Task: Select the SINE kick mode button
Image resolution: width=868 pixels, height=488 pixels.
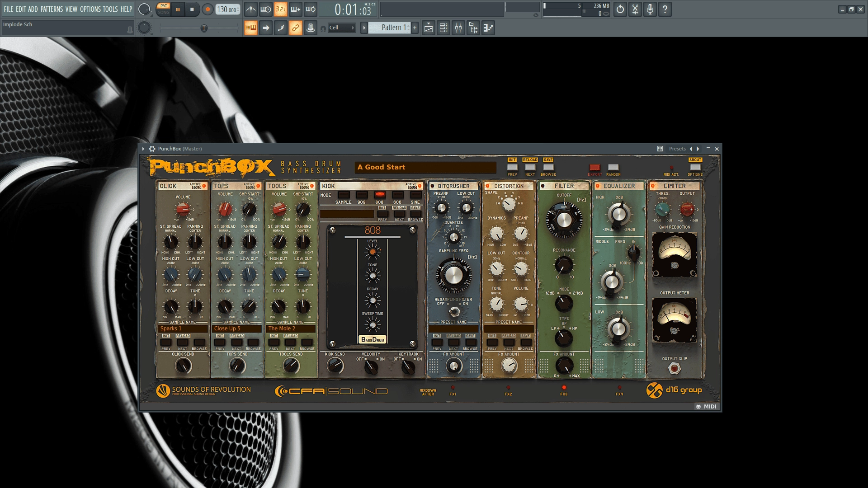Action: coord(415,195)
